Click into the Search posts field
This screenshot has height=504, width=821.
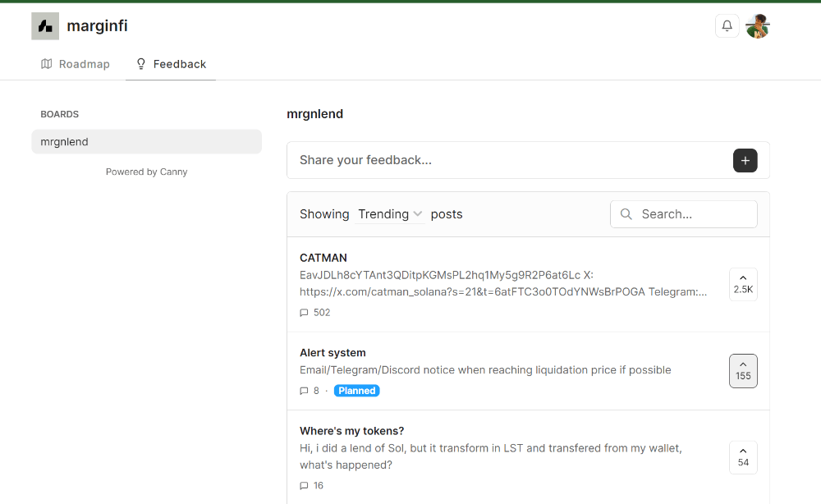(684, 214)
